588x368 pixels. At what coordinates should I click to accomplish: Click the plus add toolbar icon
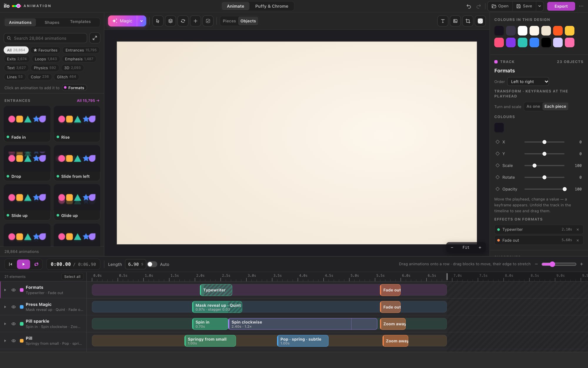pyautogui.click(x=196, y=21)
